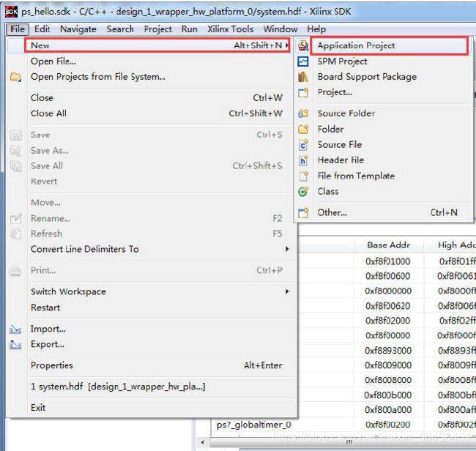
Task: Click the Import icon
Action: click(x=15, y=329)
